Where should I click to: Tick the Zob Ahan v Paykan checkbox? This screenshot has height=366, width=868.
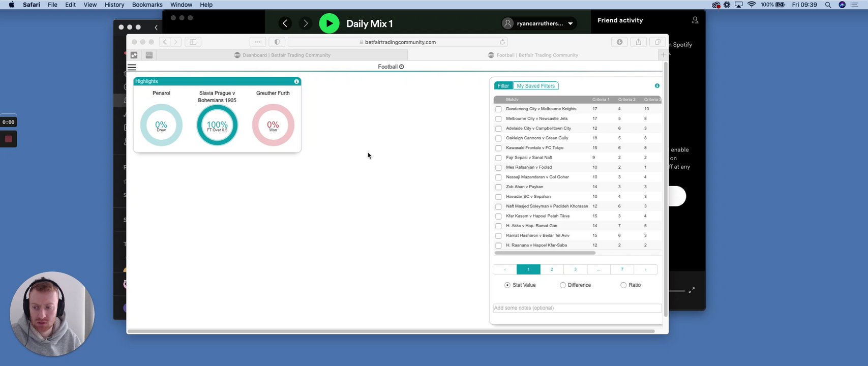498,187
